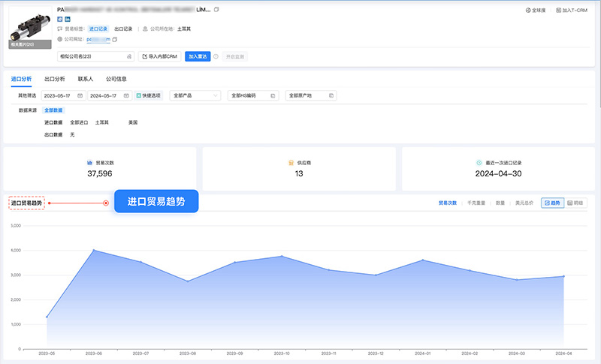Click the 加入雷达 button
This screenshot has height=364, width=601.
tap(197, 56)
